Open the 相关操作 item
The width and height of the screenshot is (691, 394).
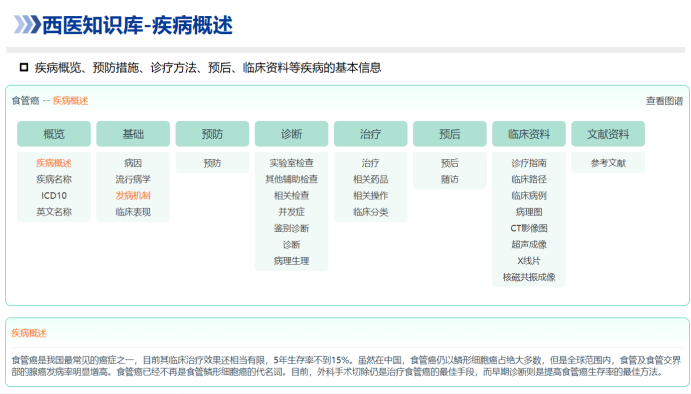pyautogui.click(x=370, y=196)
